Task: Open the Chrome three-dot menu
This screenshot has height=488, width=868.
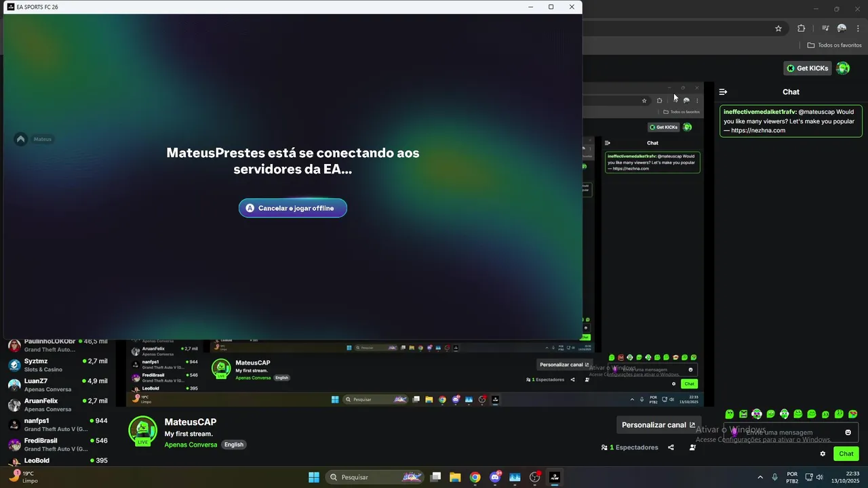Action: 859,28
